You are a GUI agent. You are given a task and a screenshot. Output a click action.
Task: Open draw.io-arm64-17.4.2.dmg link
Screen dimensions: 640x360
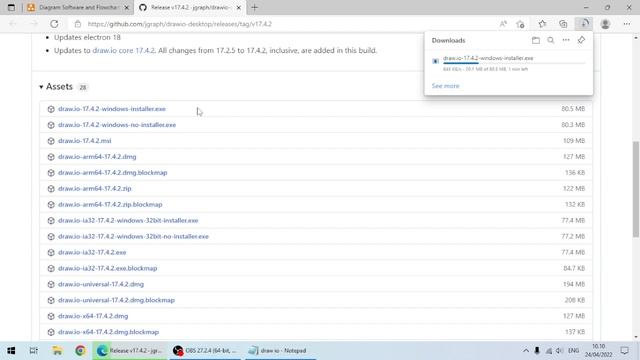[x=97, y=157]
